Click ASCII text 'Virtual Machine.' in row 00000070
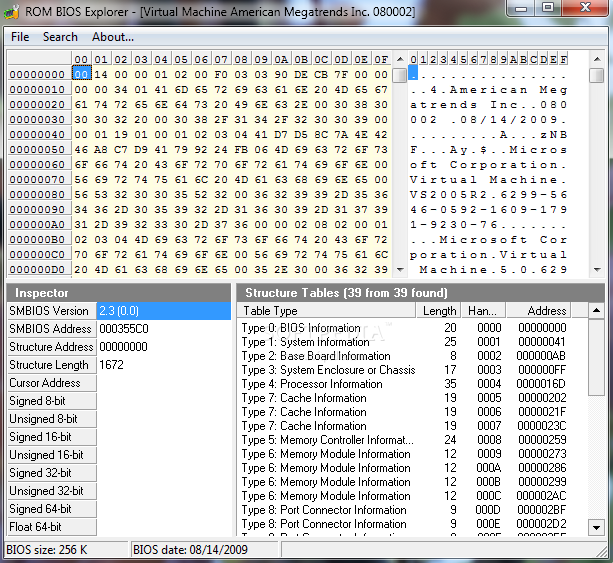This screenshot has height=563, width=613. tap(489, 180)
